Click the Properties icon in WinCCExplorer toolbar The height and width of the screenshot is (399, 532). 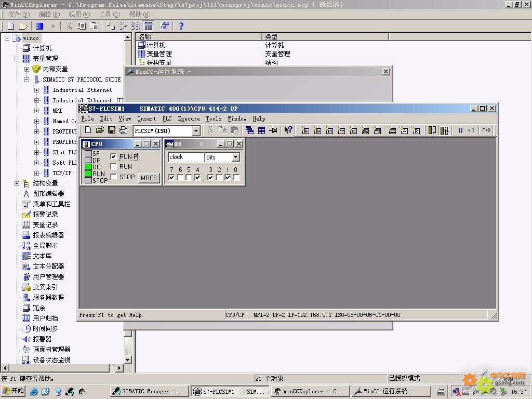(165, 26)
